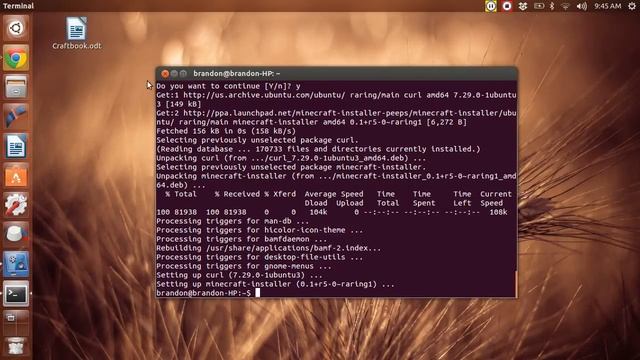This screenshot has height=360, width=640.
Task: Close the terminal window
Action: [x=165, y=73]
